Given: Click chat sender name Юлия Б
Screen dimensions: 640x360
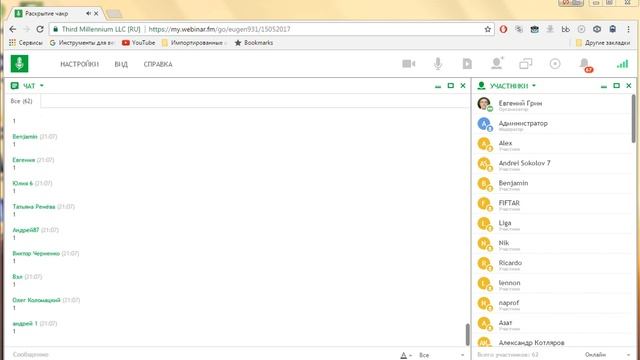Looking at the screenshot, I should pyautogui.click(x=22, y=183).
